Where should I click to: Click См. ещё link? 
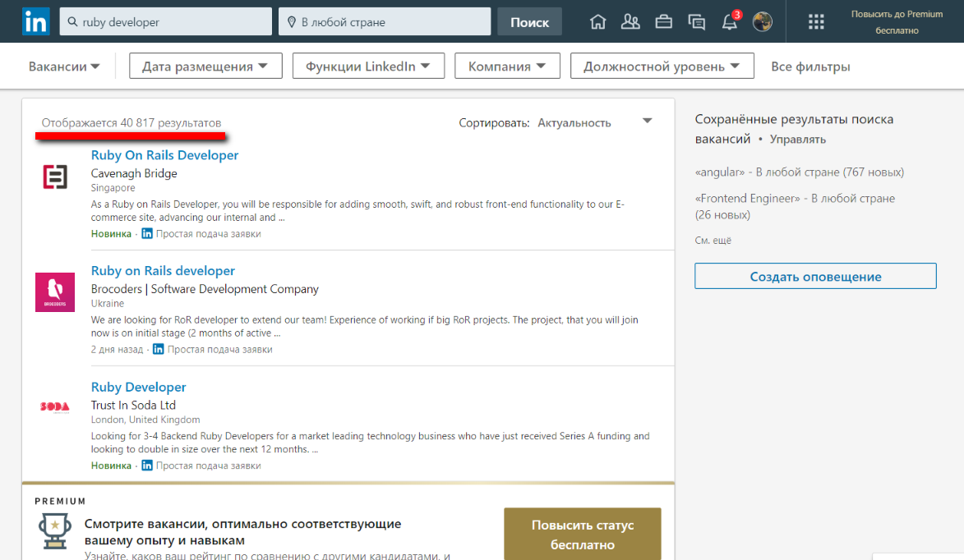(x=713, y=241)
